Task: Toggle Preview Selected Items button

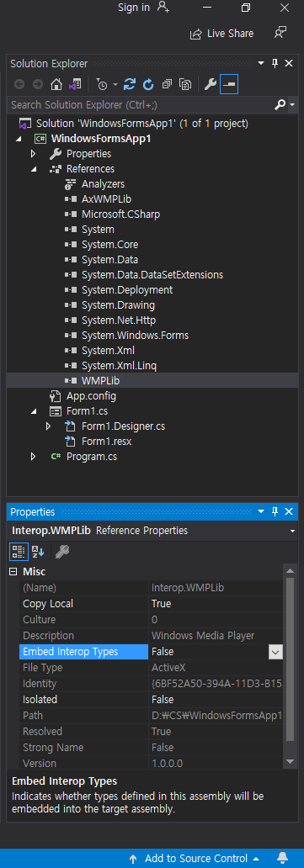Action: (228, 84)
